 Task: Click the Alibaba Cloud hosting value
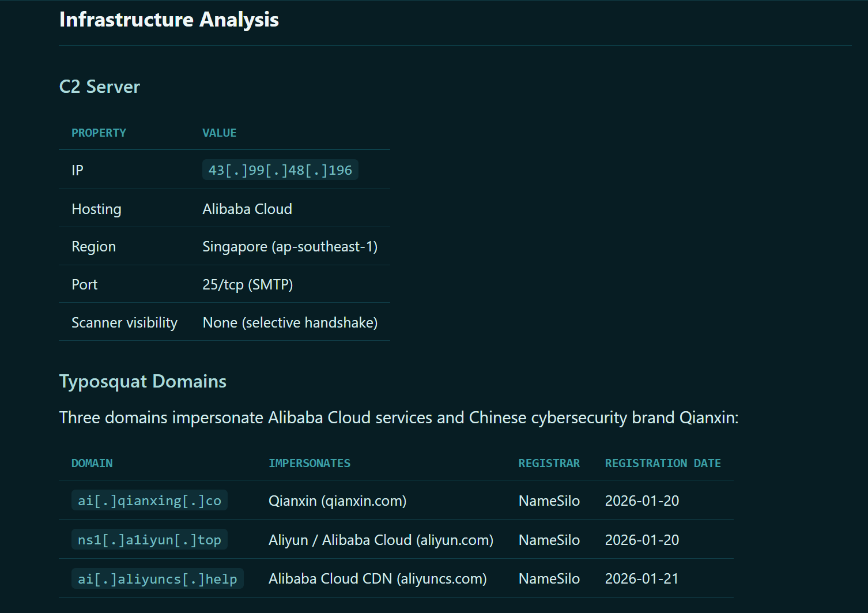tap(247, 209)
